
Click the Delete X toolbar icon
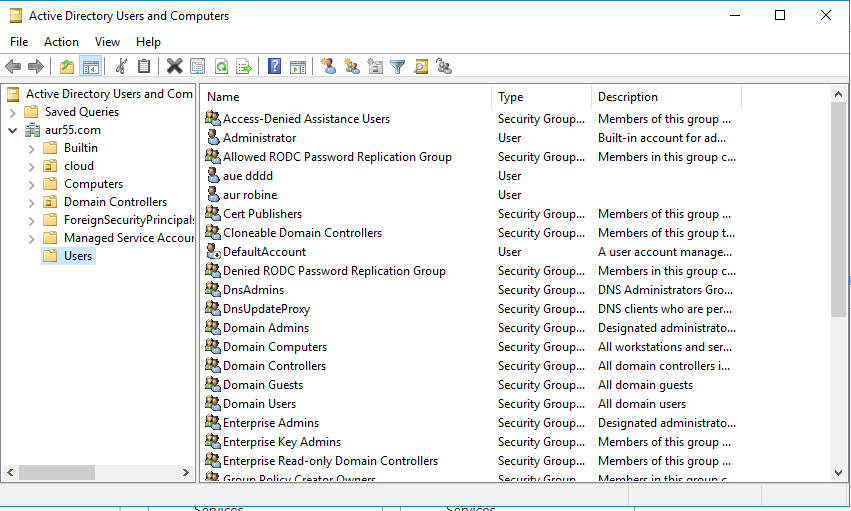point(174,67)
